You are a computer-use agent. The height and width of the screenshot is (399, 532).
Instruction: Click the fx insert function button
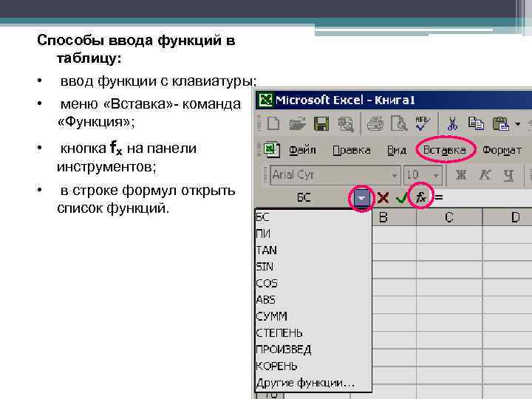421,197
